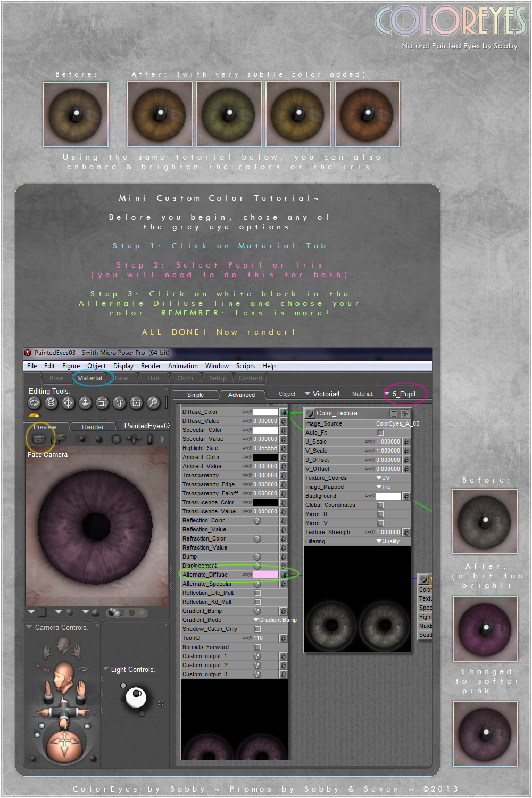Switch to the Material room tab
The height and width of the screenshot is (798, 532).
click(89, 378)
